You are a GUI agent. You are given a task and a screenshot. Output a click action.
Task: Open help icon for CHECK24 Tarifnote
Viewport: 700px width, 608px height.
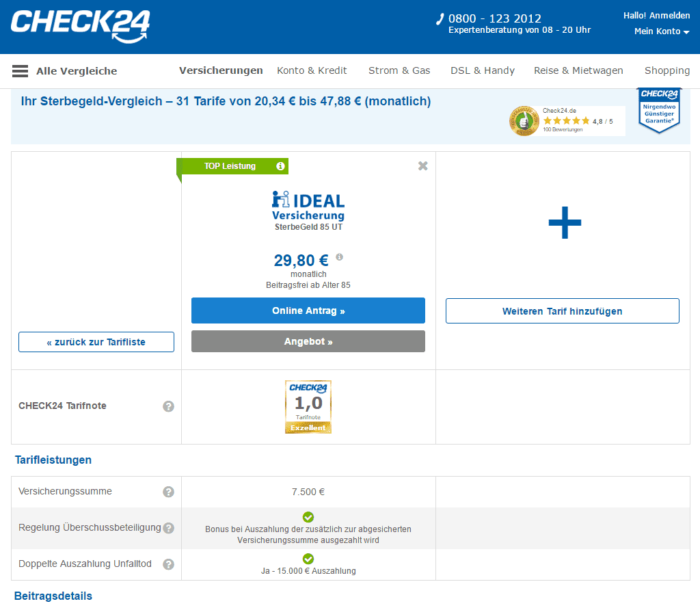point(168,406)
